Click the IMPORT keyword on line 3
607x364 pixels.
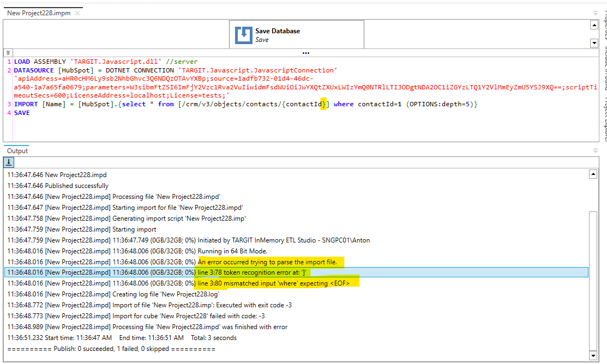tap(26, 105)
